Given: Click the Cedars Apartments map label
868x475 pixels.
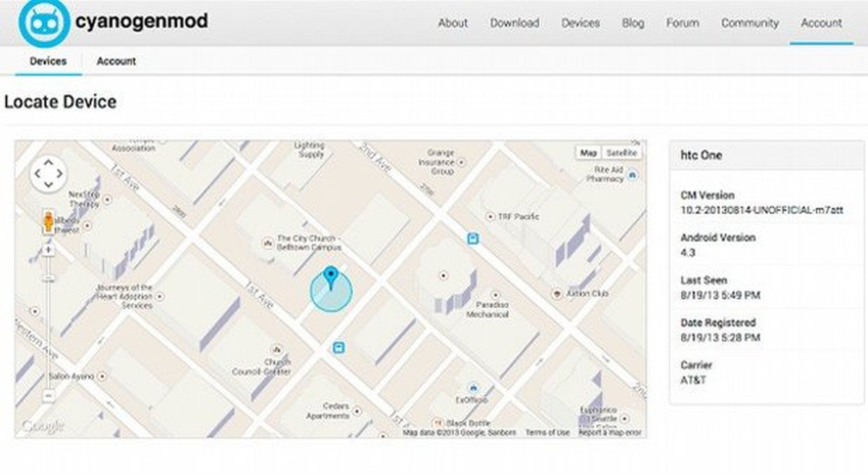Looking at the screenshot, I should 328,411.
